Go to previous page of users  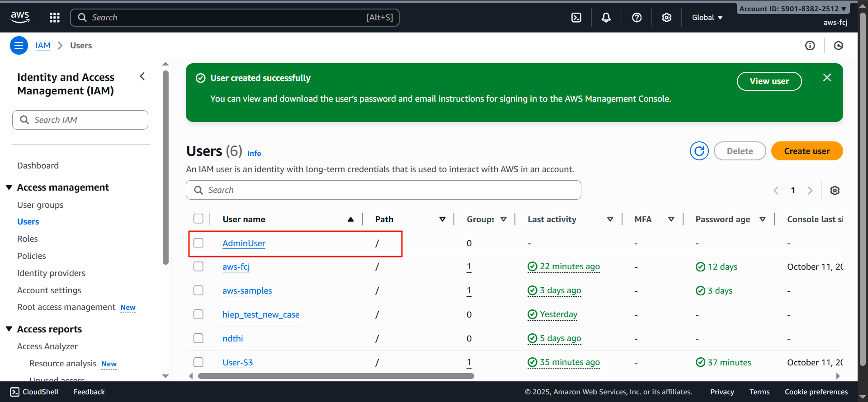[776, 191]
